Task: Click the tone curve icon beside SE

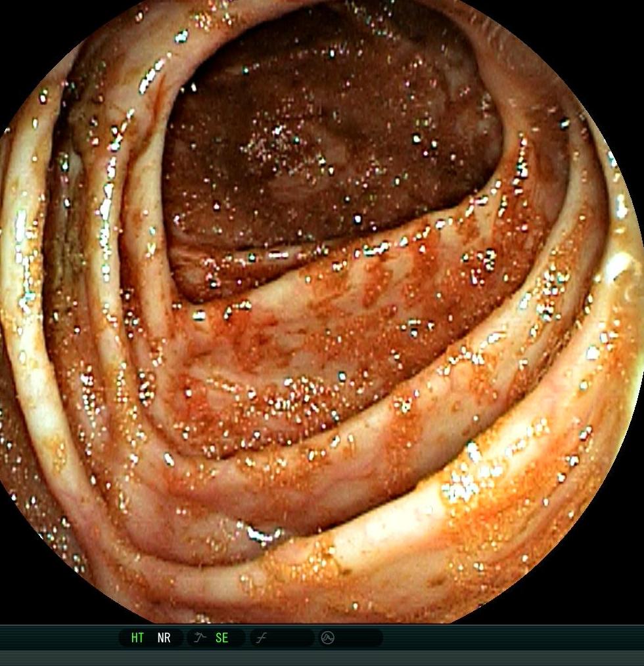Action: [x=200, y=637]
